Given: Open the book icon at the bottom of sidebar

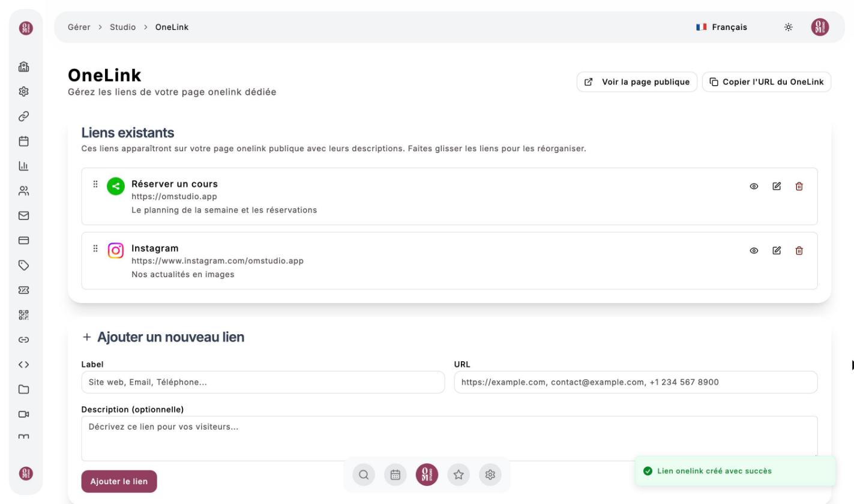Looking at the screenshot, I should coord(24,437).
